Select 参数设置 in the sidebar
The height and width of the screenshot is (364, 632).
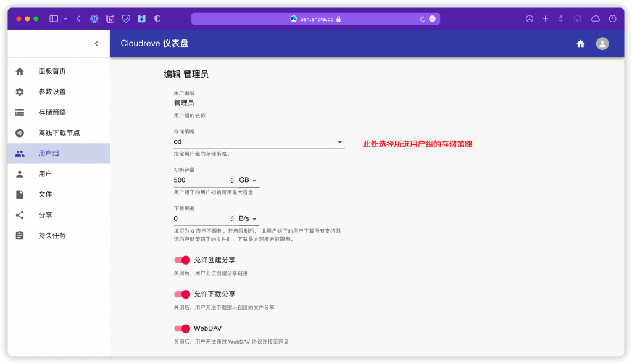coord(46,91)
